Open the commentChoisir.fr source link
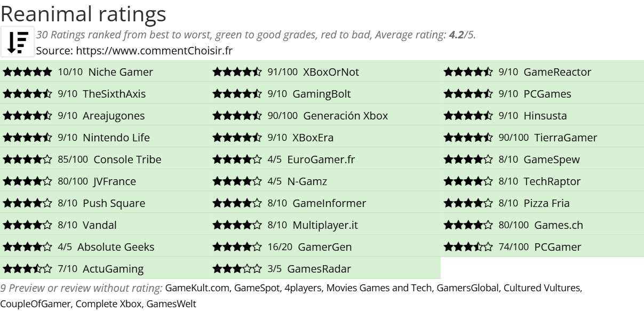644x311 pixels. 154,51
